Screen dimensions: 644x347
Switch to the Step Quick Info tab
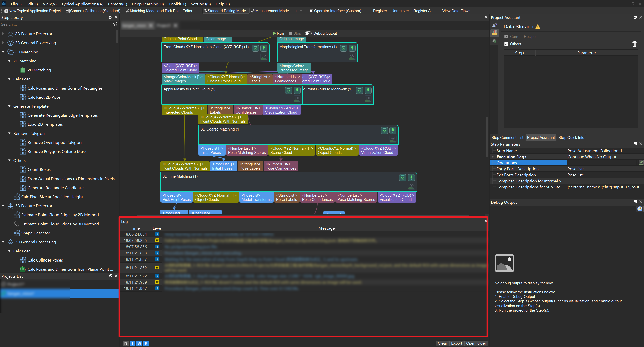pyautogui.click(x=571, y=137)
